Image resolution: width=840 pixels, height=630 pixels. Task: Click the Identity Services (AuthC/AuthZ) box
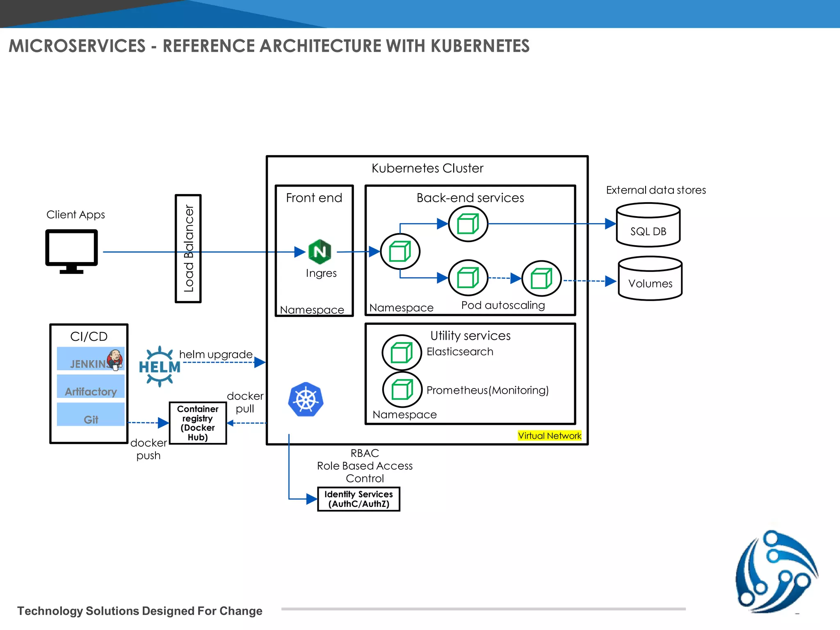click(x=358, y=499)
